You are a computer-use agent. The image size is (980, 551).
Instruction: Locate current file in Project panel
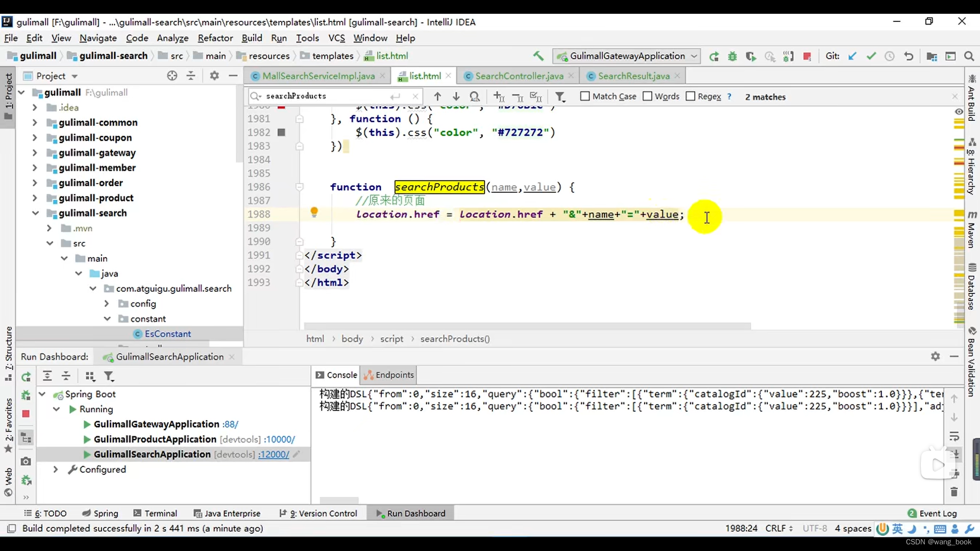172,76
